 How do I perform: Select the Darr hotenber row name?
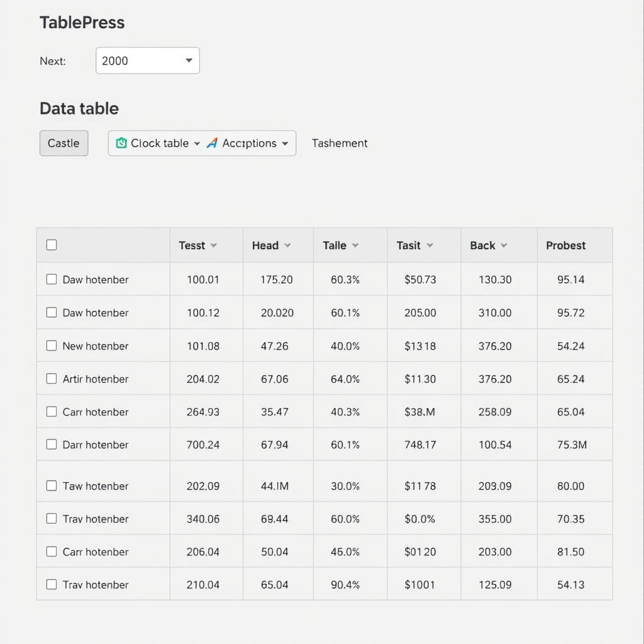click(x=96, y=445)
